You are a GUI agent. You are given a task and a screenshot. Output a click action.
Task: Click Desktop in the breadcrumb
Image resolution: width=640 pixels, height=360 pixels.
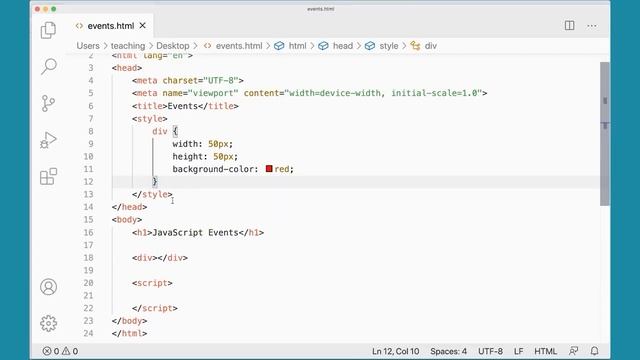tap(173, 46)
